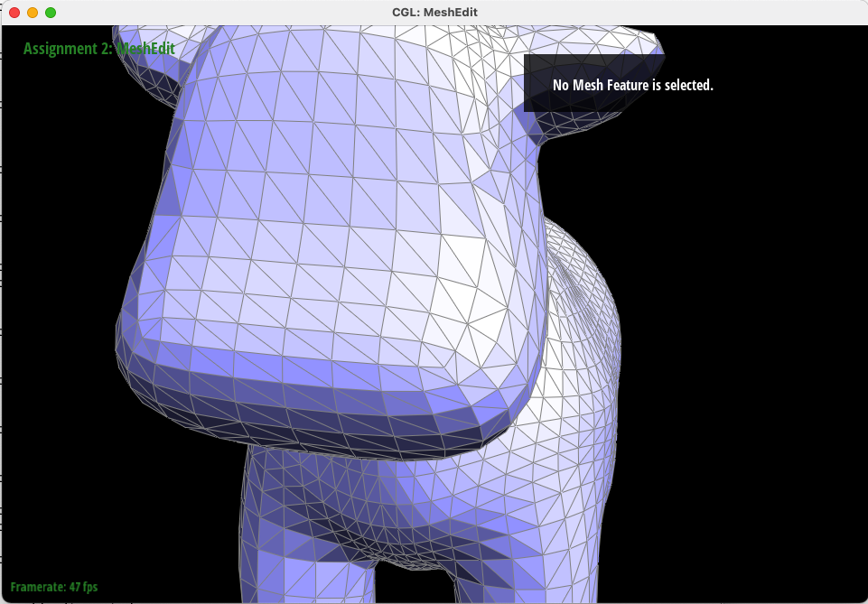This screenshot has width=868, height=604.
Task: Maximize the window using the green button
Action: click(51, 12)
